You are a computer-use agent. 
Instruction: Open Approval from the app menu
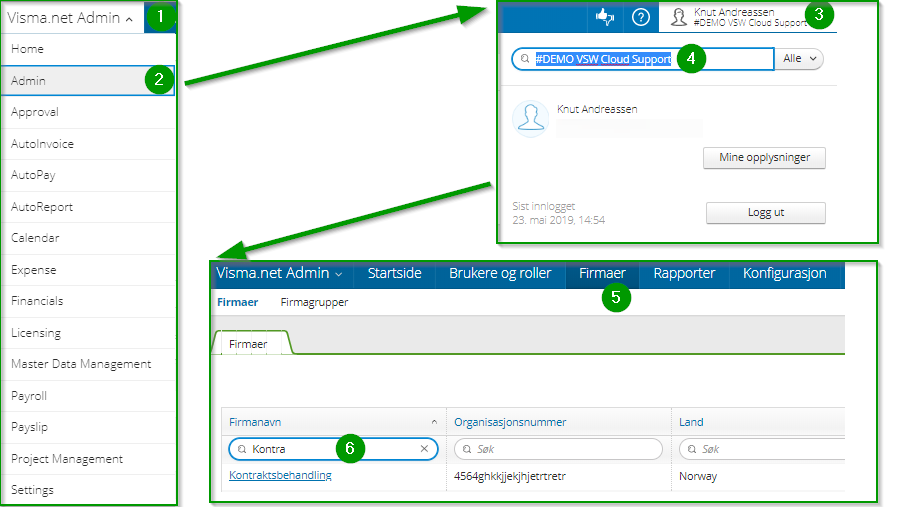coord(89,112)
